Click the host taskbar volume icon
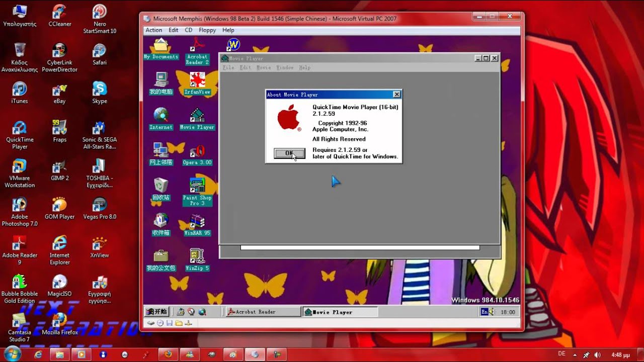 point(597,354)
